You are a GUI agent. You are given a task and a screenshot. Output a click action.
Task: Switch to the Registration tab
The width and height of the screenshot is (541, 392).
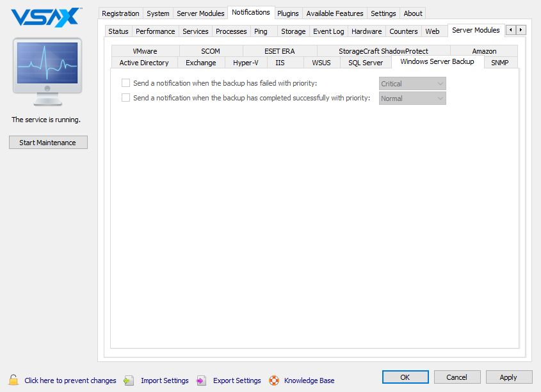click(120, 13)
